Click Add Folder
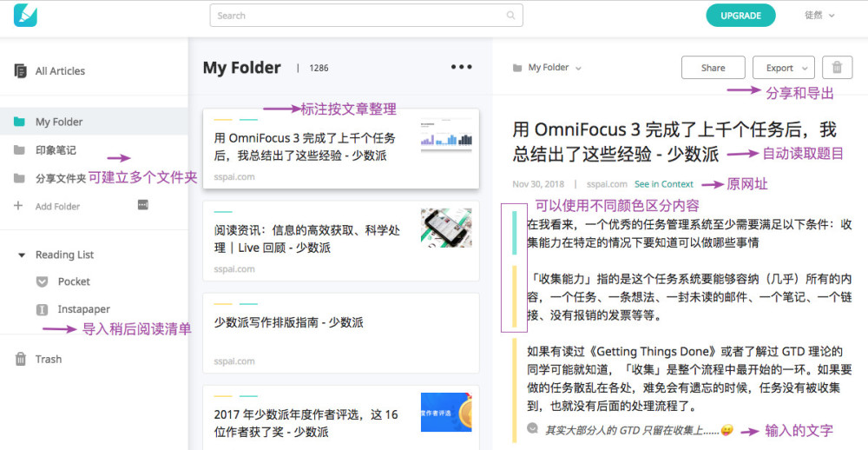 (x=57, y=206)
